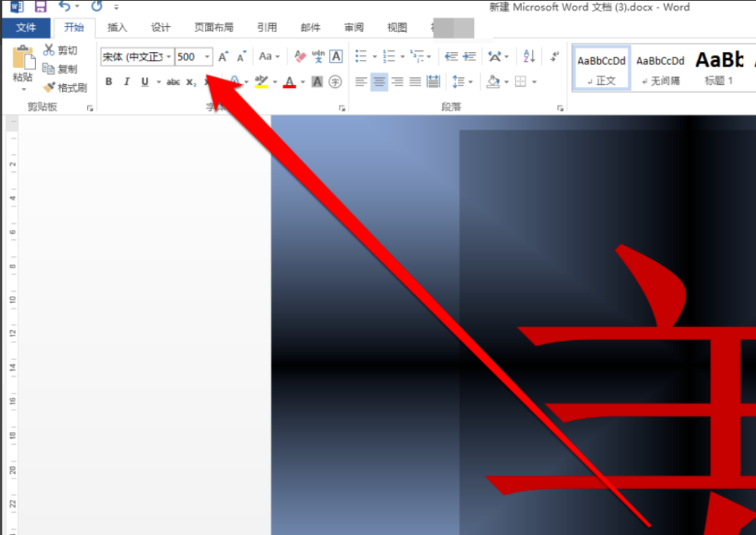Apply yellow text highlight color
Image resolution: width=756 pixels, height=535 pixels.
coord(261,82)
